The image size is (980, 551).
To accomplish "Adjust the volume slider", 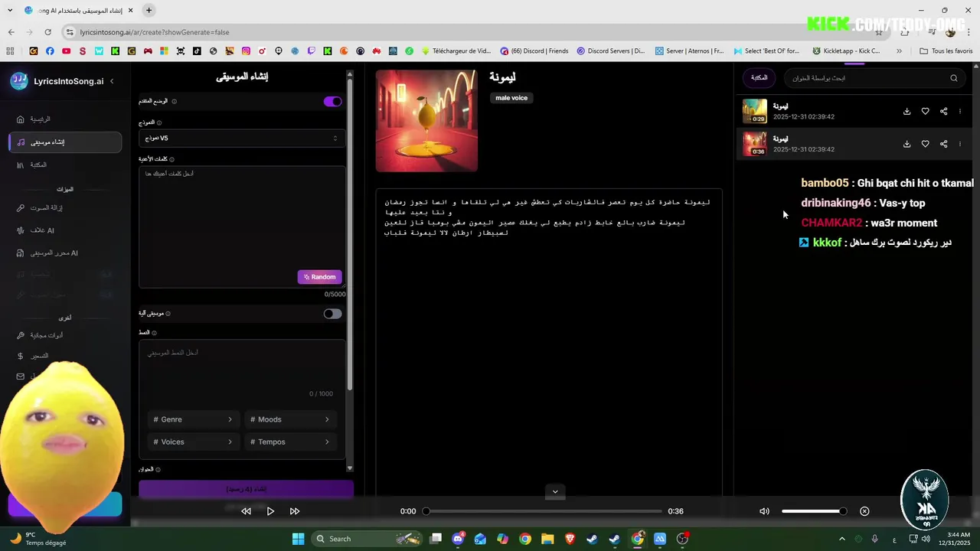I will tap(814, 511).
